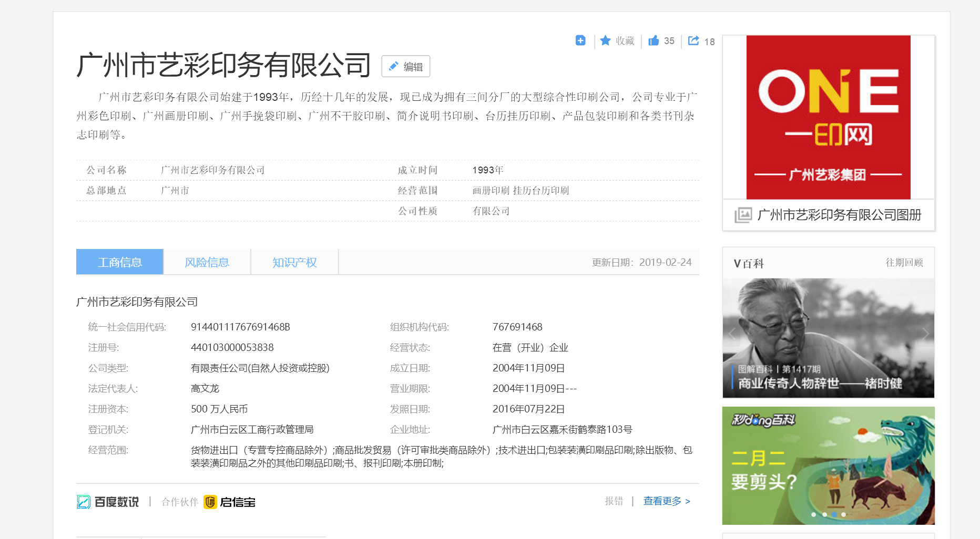980x539 pixels.
Task: Click the 百度数说 logo icon
Action: tap(84, 502)
